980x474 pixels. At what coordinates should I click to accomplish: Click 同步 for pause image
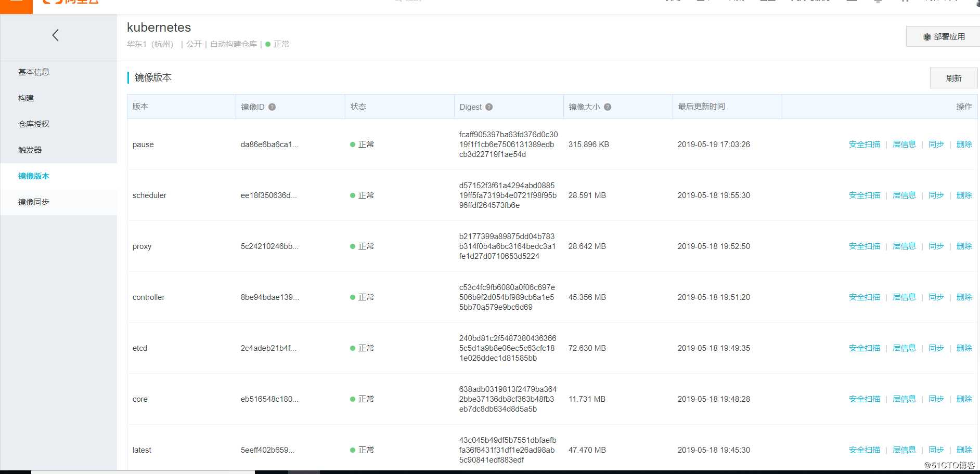[x=936, y=144]
